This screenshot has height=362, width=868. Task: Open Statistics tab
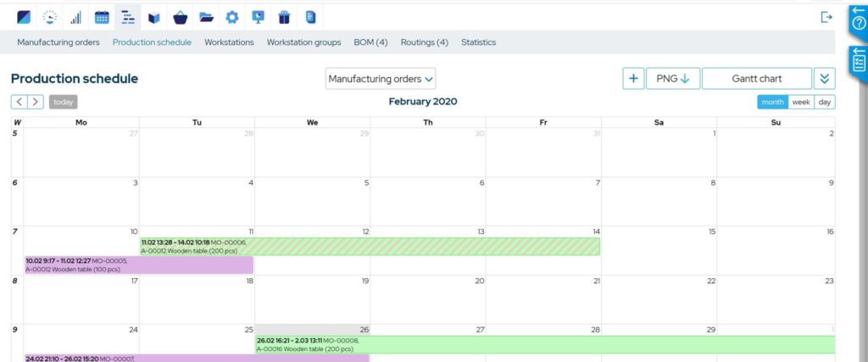[x=478, y=42]
